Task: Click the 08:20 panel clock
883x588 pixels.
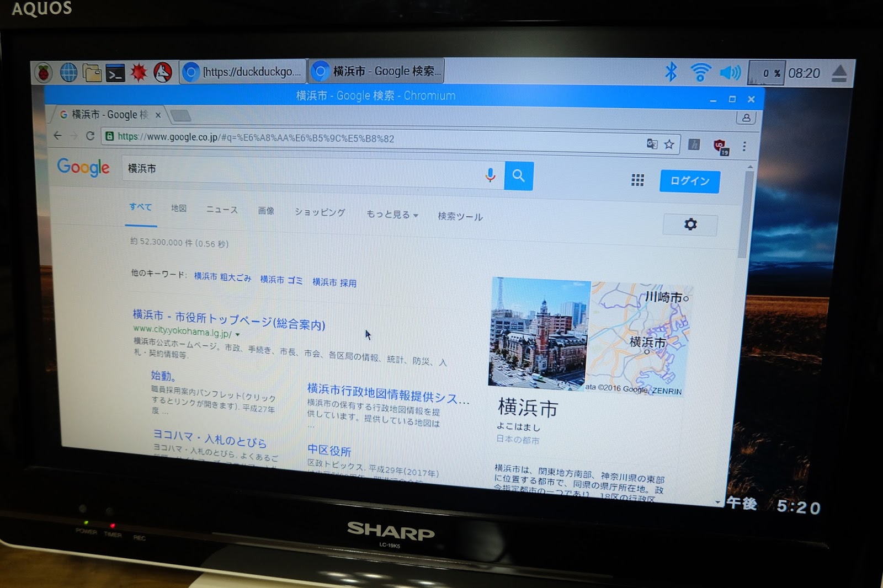Action: pyautogui.click(x=804, y=73)
